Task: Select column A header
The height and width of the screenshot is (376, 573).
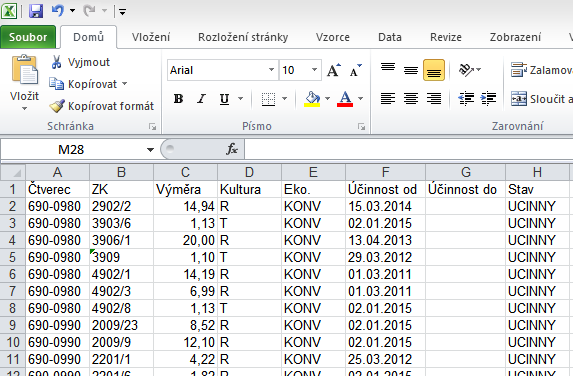Action: point(57,172)
